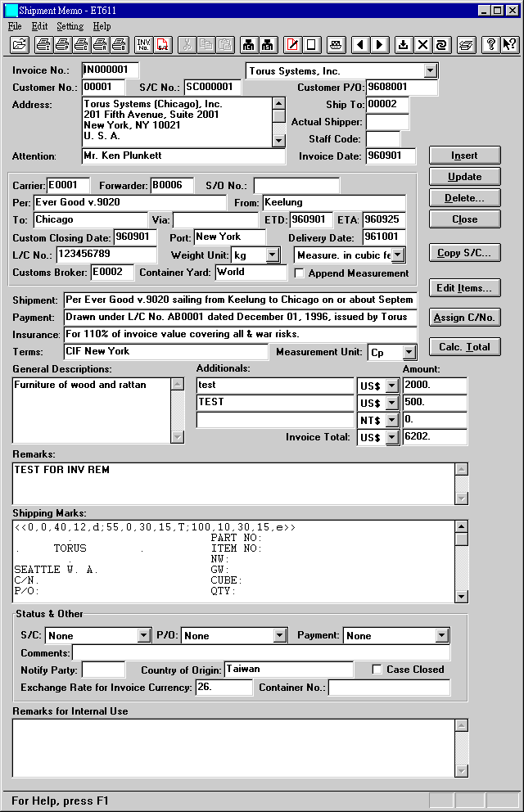Click the Comments input field
This screenshot has height=812, width=524.
(x=261, y=652)
